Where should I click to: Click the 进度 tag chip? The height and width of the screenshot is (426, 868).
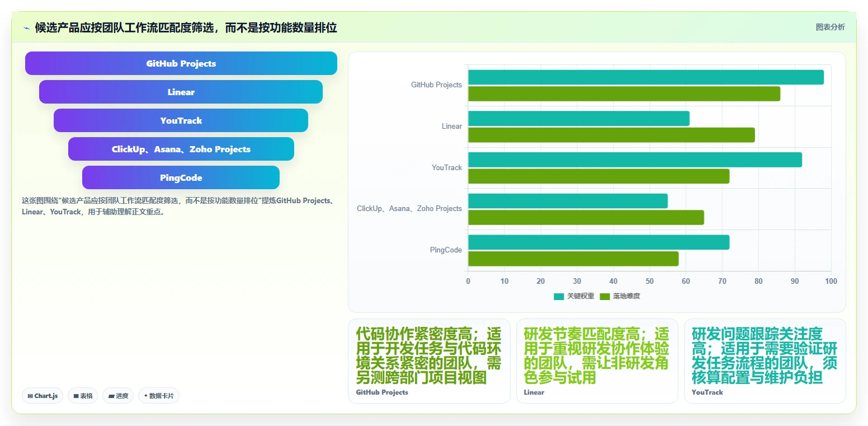pyautogui.click(x=118, y=396)
